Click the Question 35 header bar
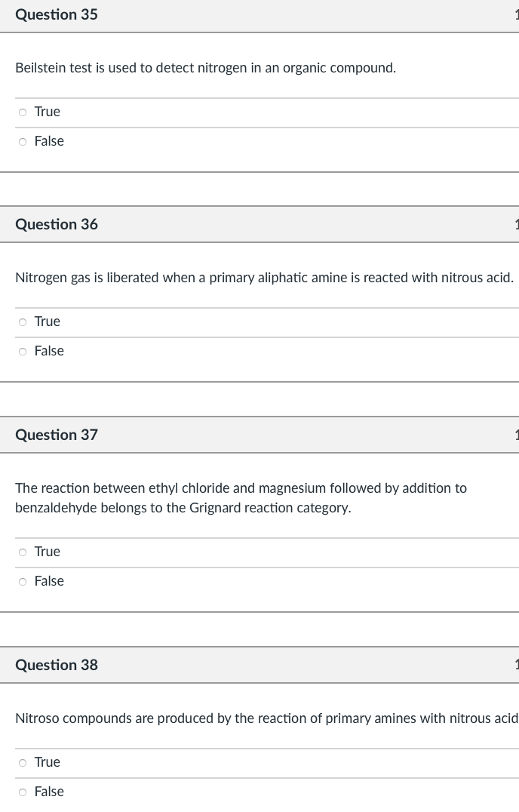The height and width of the screenshot is (812, 519). click(x=259, y=14)
